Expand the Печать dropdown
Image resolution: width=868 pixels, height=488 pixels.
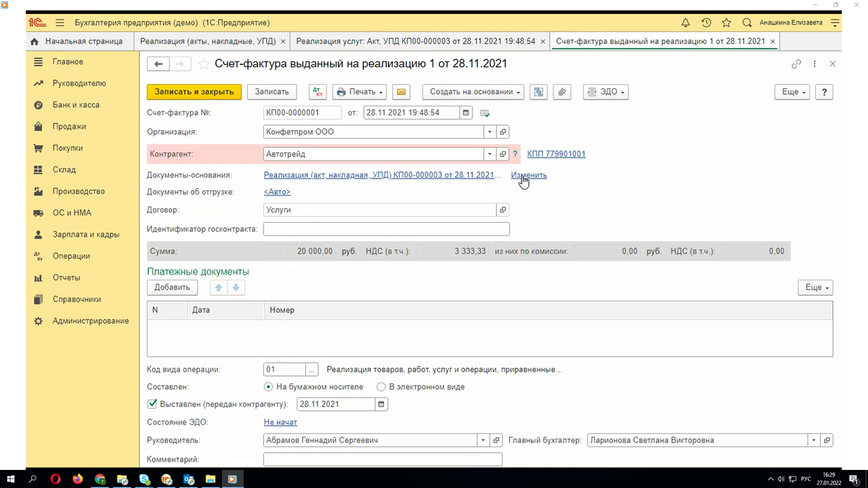(359, 92)
